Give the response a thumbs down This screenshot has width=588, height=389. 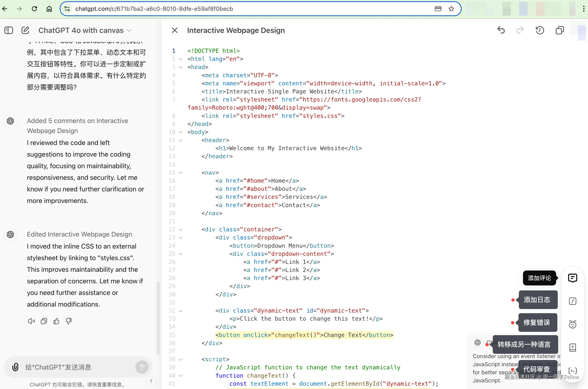click(x=69, y=321)
